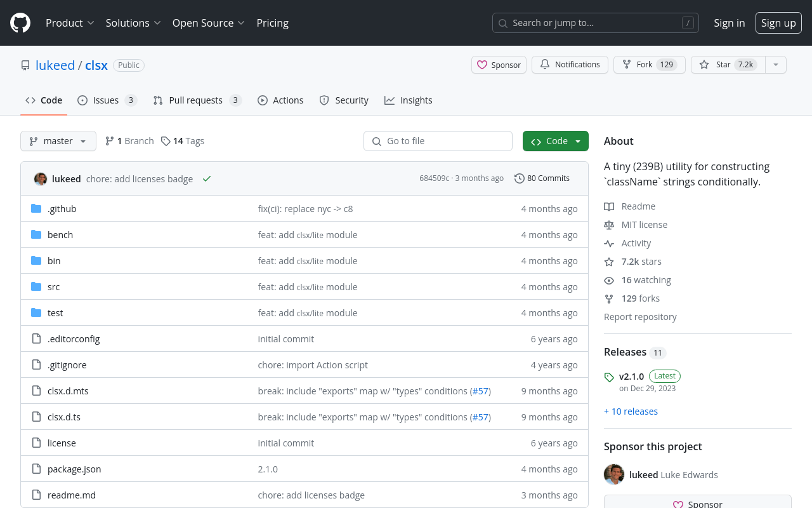
Task: Switch to the Issues tab
Action: click(107, 100)
